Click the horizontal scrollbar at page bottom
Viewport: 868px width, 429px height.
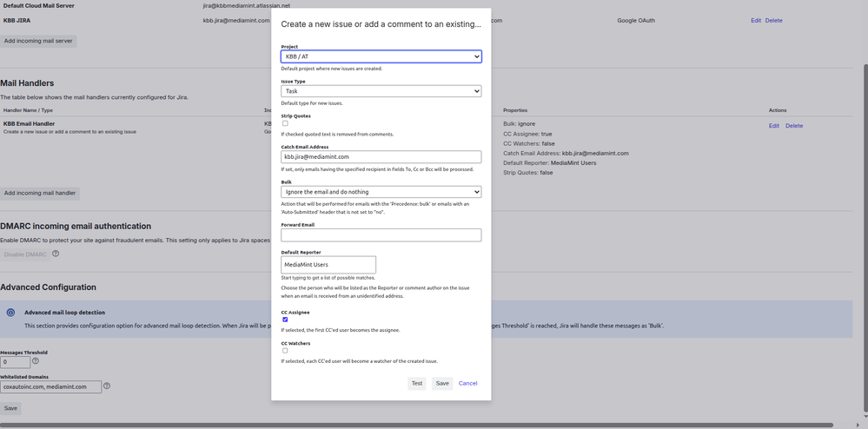click(416, 426)
